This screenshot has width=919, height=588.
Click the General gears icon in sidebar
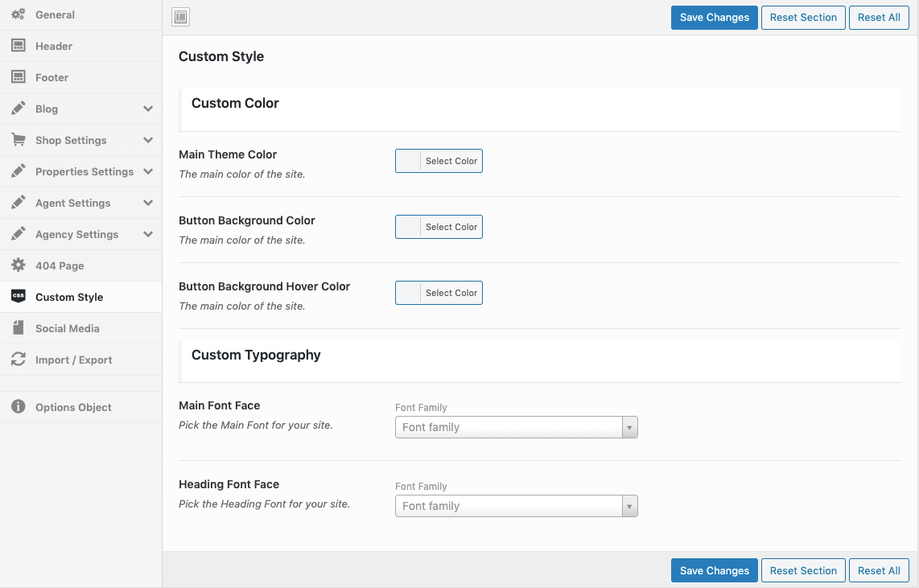tap(18, 14)
